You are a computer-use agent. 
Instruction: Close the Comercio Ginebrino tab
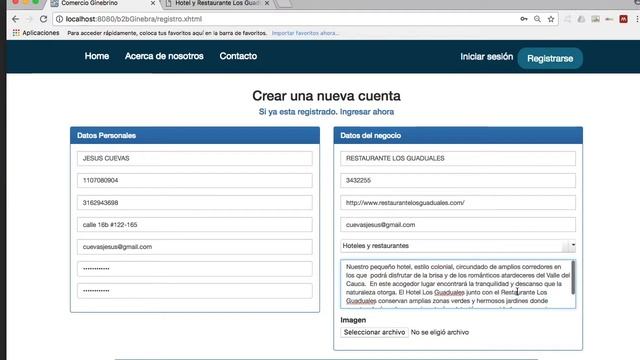pos(153,3)
